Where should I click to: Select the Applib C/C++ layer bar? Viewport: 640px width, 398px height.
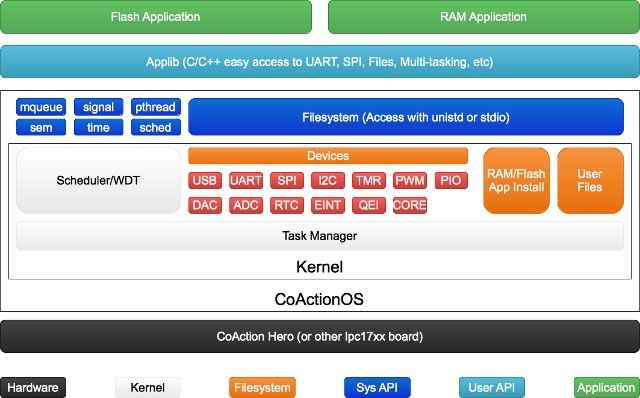click(x=320, y=62)
